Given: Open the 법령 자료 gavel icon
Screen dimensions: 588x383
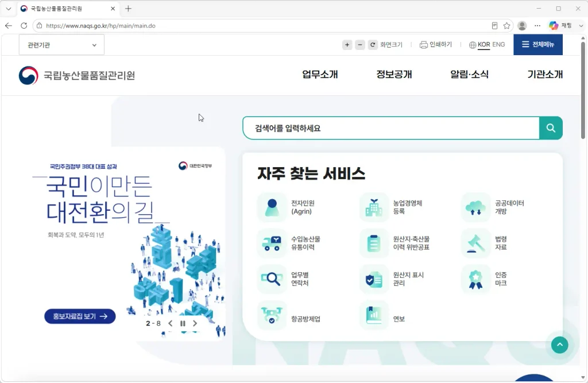Looking at the screenshot, I should [x=475, y=243].
